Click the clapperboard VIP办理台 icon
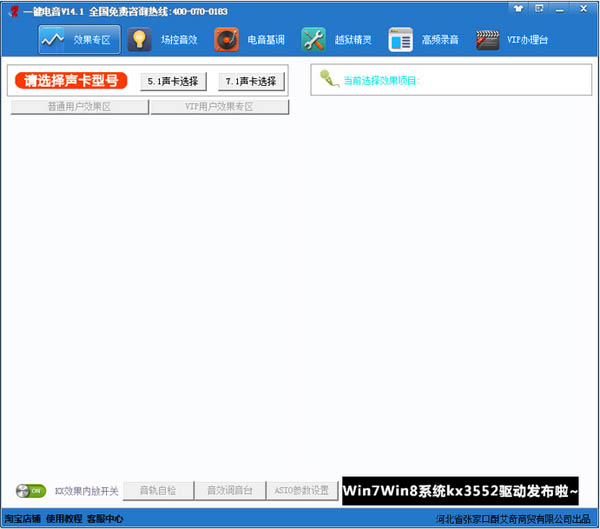600x529 pixels. click(x=488, y=40)
